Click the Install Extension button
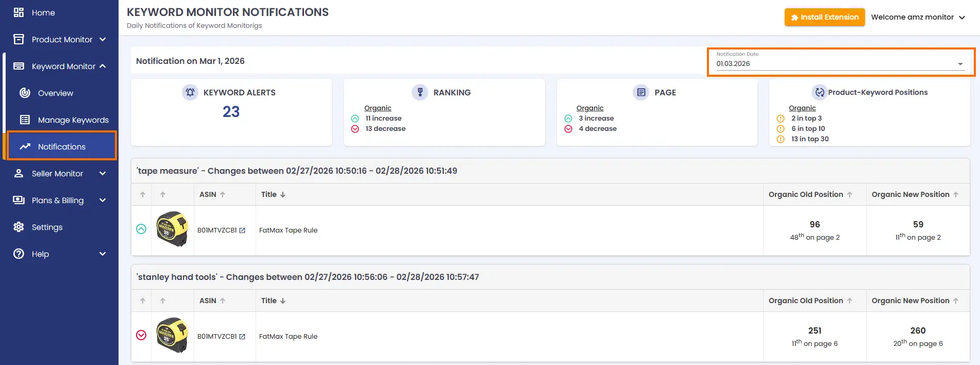Image resolution: width=980 pixels, height=365 pixels. 824,17
